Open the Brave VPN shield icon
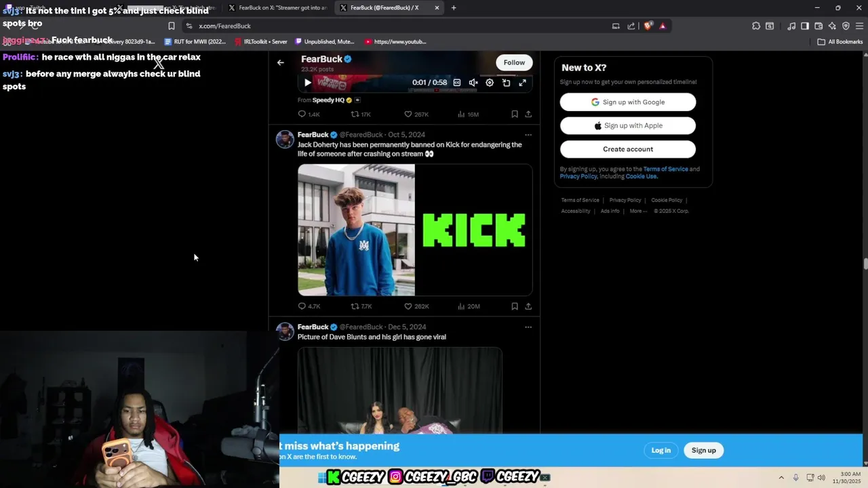The width and height of the screenshot is (868, 488). 846,26
